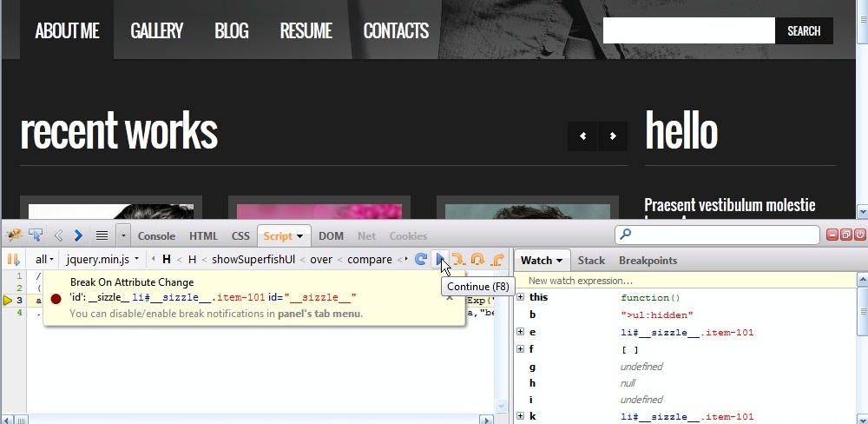Open the HTML panel tab
Image resolution: width=868 pixels, height=424 pixels.
coord(203,235)
